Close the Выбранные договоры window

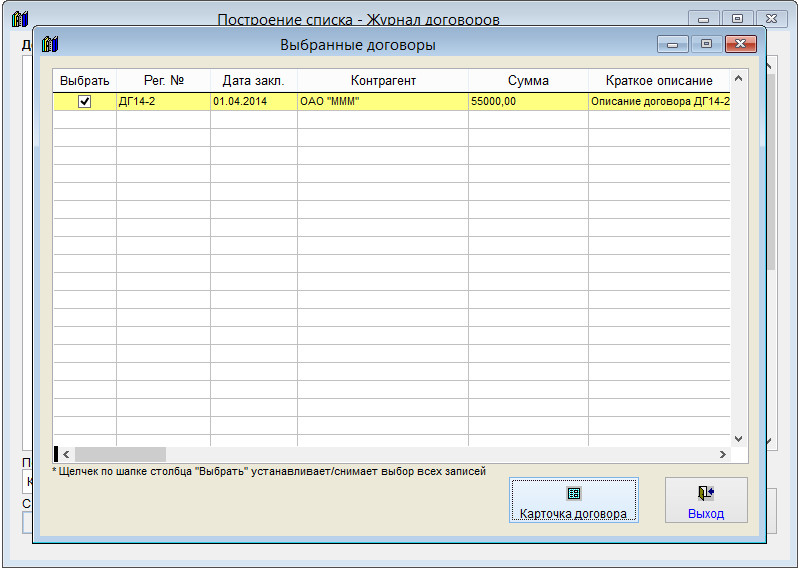740,44
